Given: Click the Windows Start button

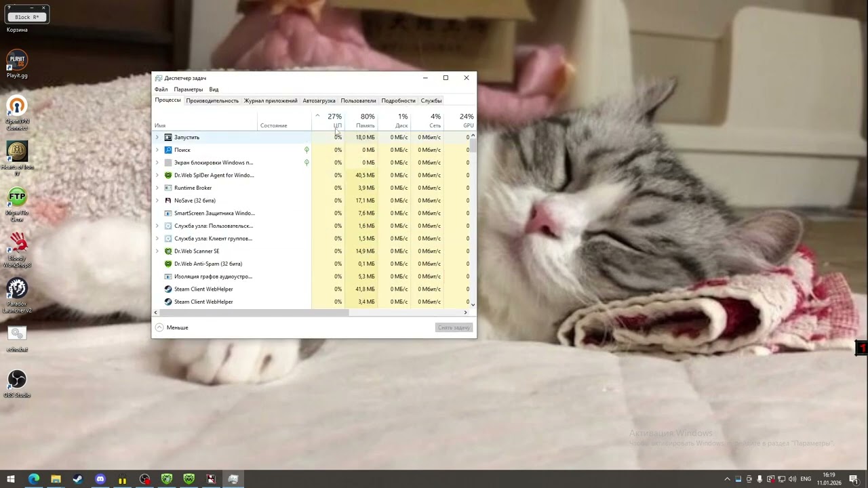Looking at the screenshot, I should point(11,479).
